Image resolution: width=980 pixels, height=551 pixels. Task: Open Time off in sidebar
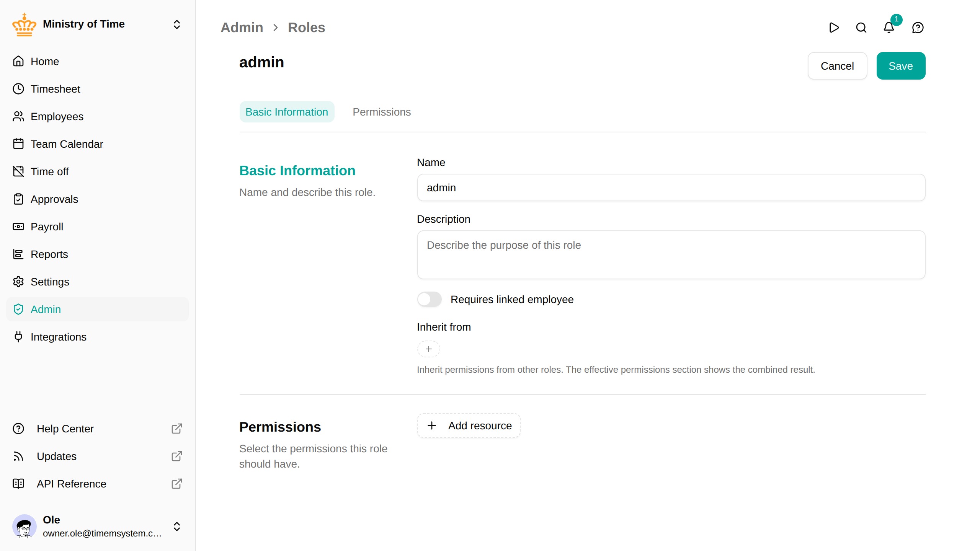tap(98, 171)
